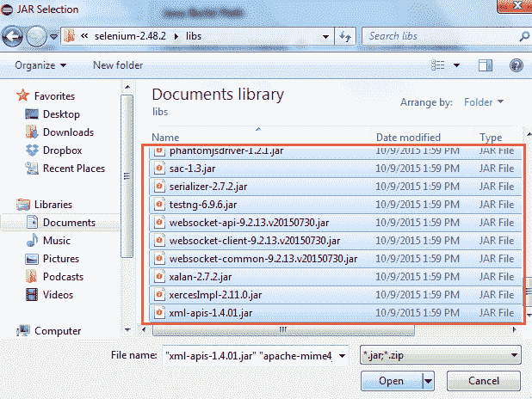Expand the Open button dropdown arrow

click(428, 382)
